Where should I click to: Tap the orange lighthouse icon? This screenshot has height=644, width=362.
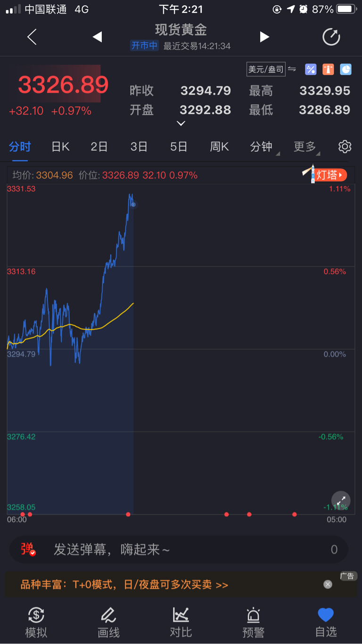(328, 69)
